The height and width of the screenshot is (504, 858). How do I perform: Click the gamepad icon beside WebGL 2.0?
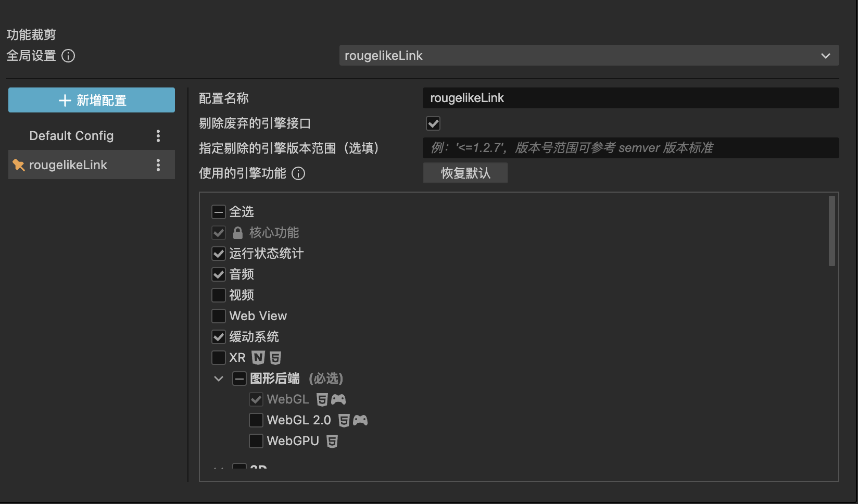coord(360,420)
